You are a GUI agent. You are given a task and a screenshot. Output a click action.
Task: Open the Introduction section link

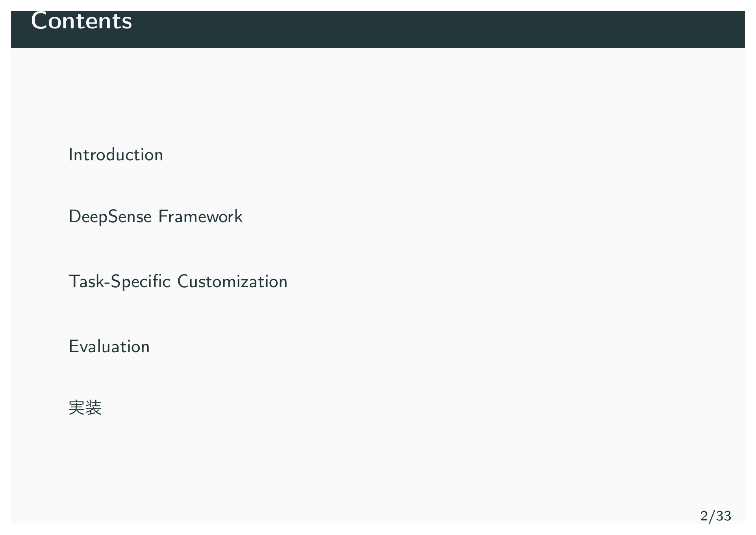point(116,154)
